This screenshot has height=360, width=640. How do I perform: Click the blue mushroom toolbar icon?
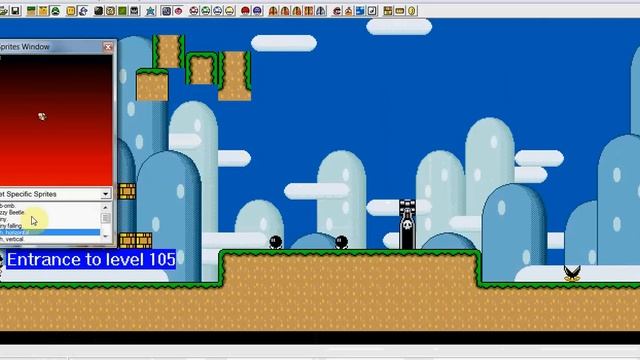point(218,11)
